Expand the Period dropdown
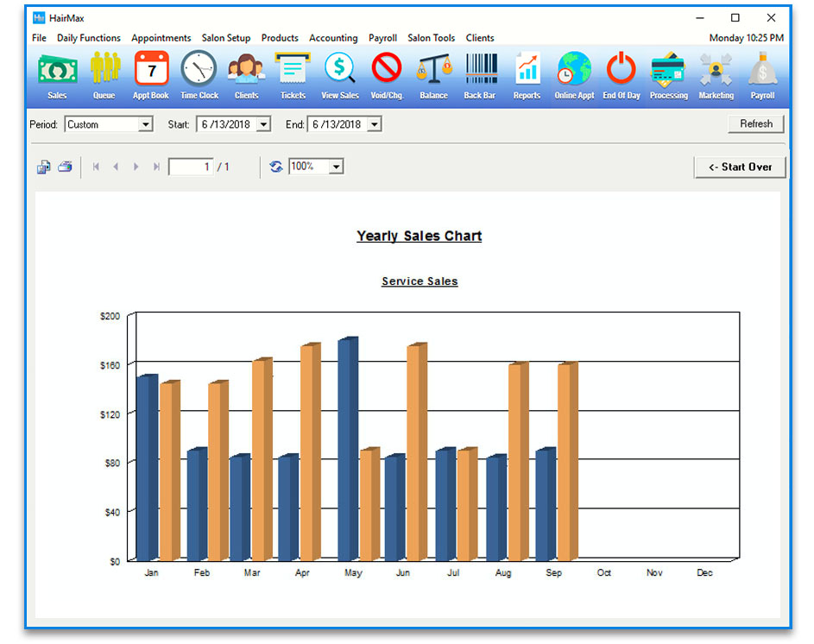Image resolution: width=814 pixels, height=644 pixels. click(145, 124)
